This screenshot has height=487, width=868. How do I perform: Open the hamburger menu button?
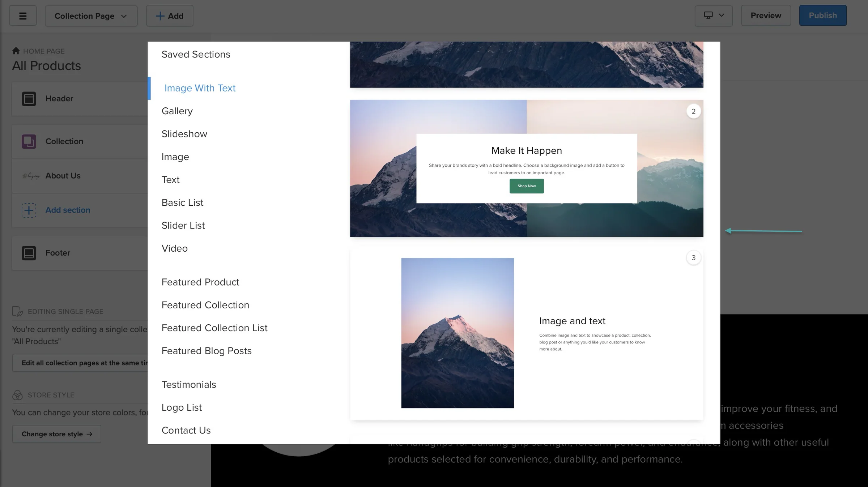(23, 16)
